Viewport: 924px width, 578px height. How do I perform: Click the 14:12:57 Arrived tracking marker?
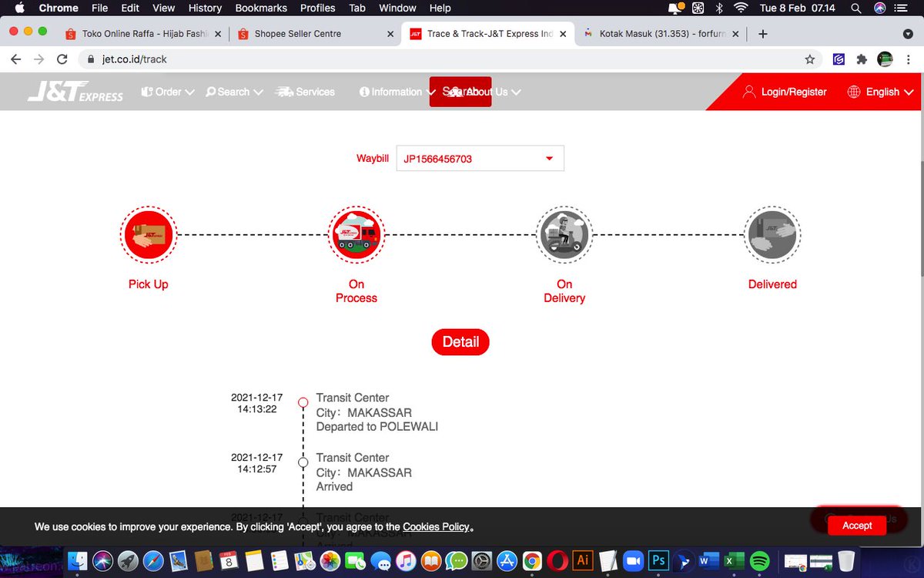[303, 462]
